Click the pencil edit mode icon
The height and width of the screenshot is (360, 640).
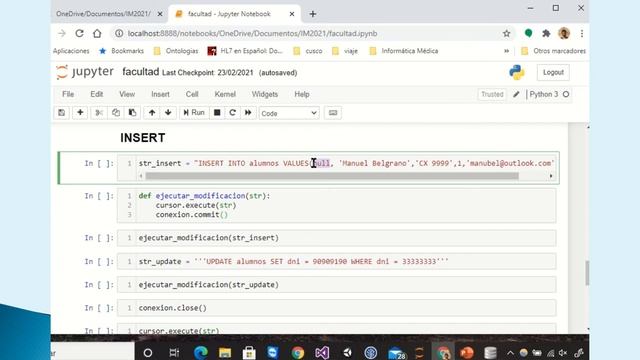click(x=516, y=94)
